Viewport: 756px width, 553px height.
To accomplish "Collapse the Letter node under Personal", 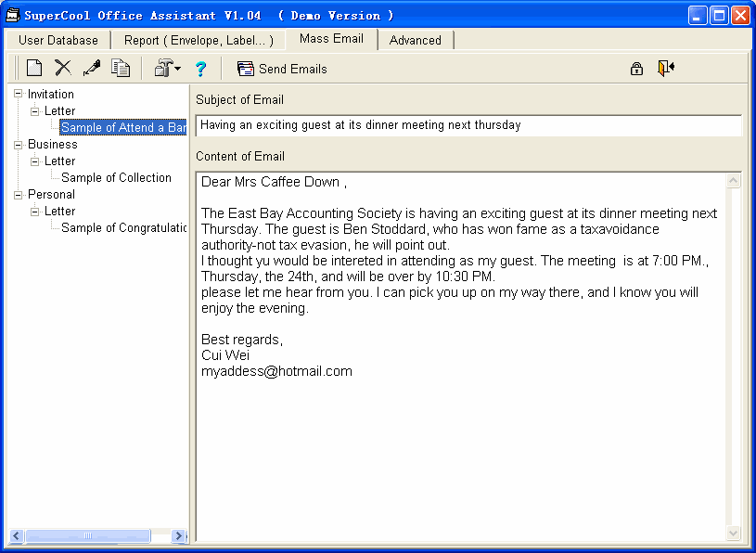I will [35, 211].
